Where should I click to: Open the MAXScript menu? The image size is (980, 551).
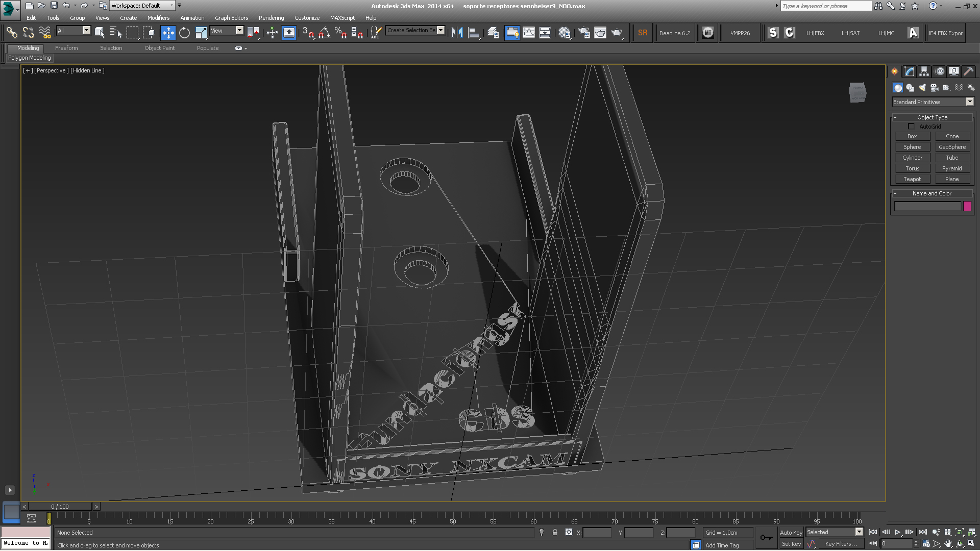(x=342, y=18)
